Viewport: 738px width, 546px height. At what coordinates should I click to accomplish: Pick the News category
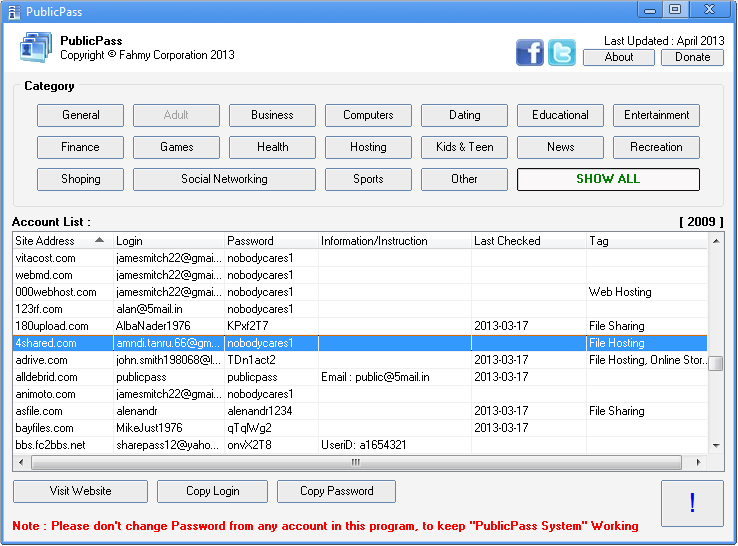[560, 147]
